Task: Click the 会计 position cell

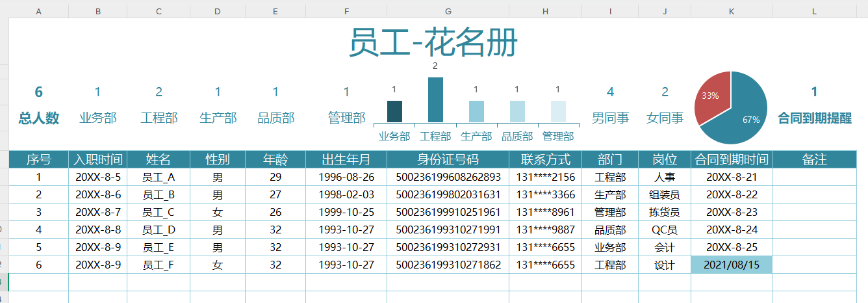Action: (665, 247)
